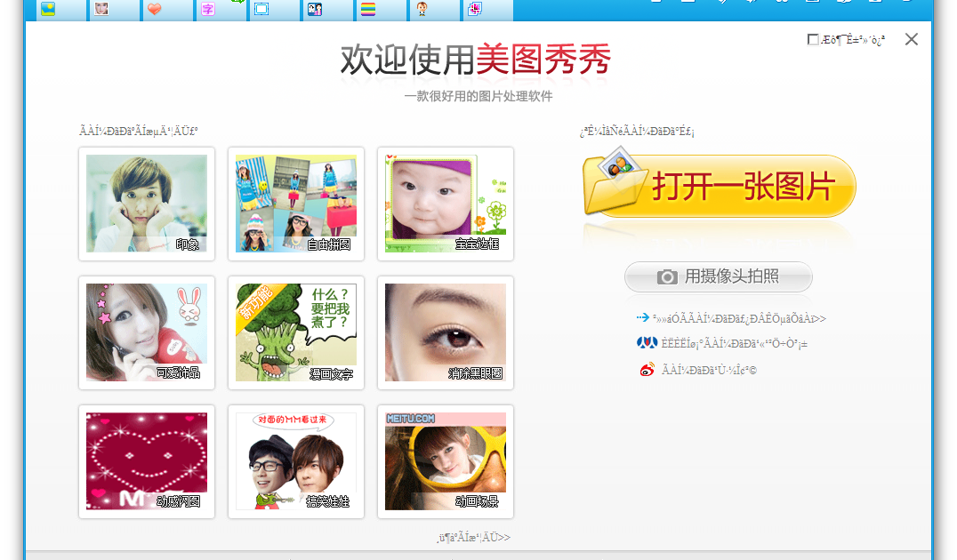Click the 欢迎使用美图秀秀 welcome heading
The height and width of the screenshot is (560, 957).
tap(476, 60)
